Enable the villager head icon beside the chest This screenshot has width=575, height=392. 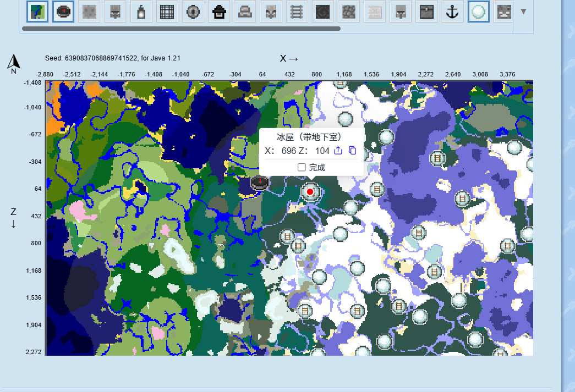click(401, 12)
